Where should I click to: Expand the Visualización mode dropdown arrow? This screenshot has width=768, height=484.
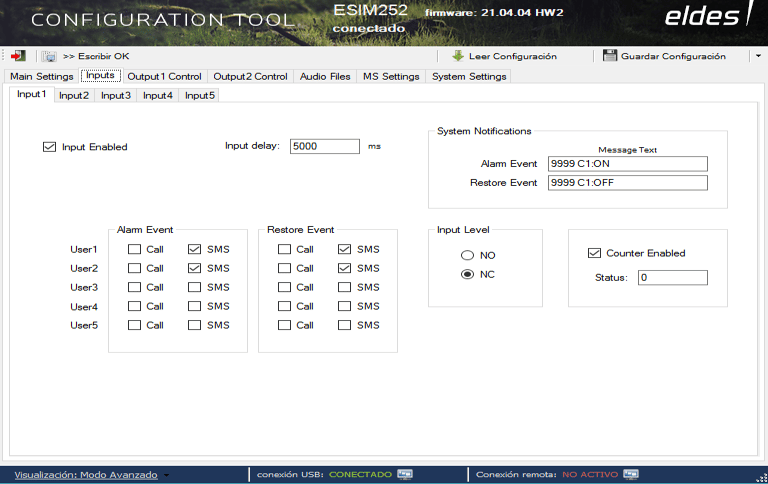pos(167,475)
